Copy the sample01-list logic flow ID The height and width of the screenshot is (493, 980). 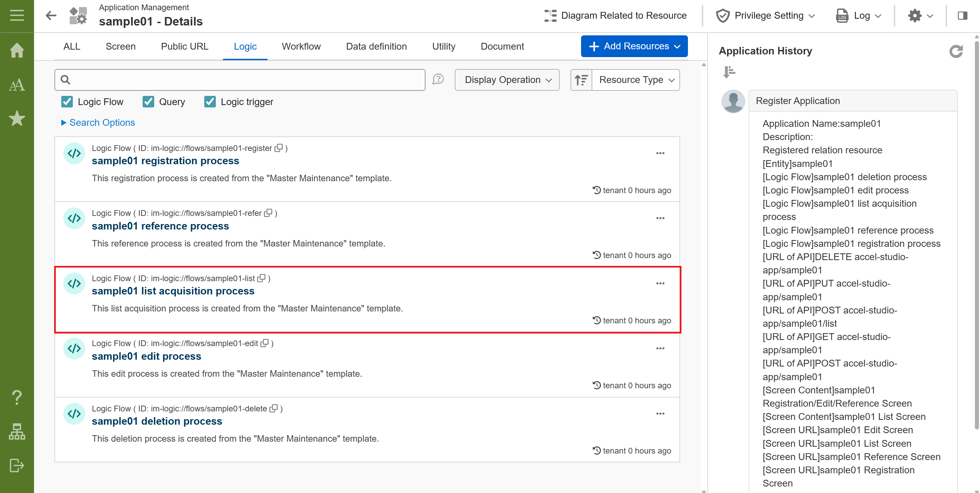[261, 278]
